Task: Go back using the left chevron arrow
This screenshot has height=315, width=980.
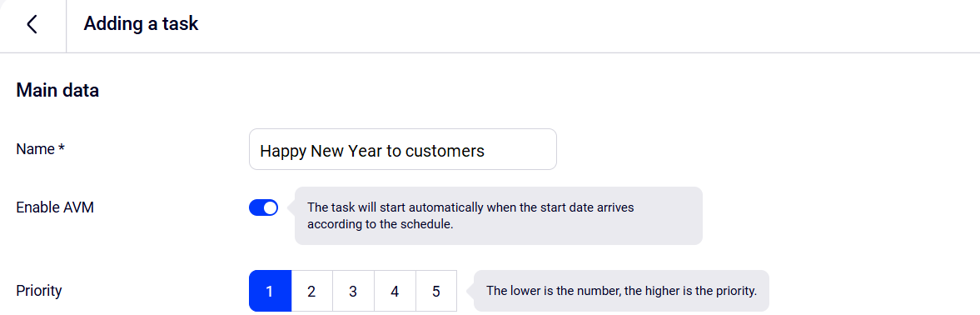Action: pyautogui.click(x=32, y=24)
